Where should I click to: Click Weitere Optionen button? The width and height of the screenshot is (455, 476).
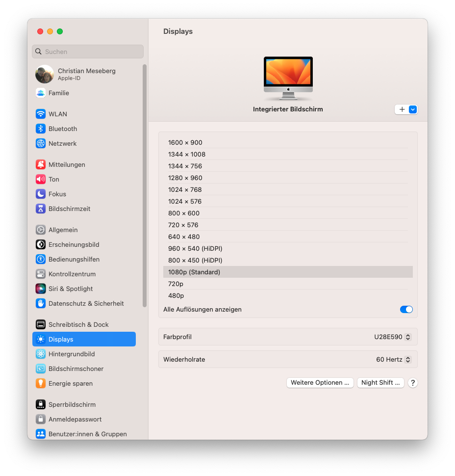click(320, 382)
